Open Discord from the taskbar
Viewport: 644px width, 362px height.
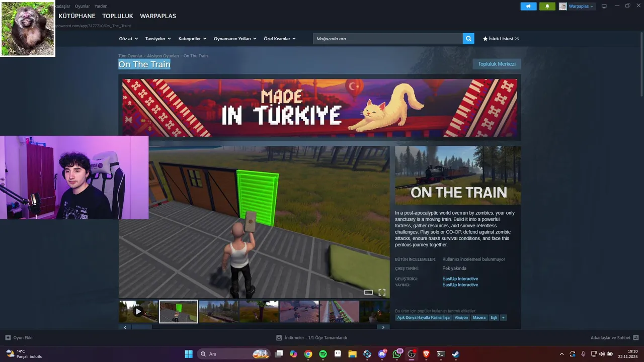[382, 354]
